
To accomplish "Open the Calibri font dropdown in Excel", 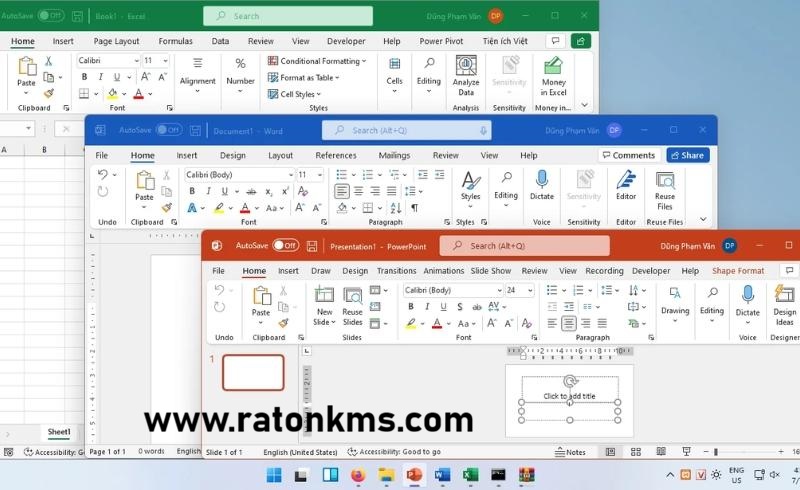I will pyautogui.click(x=136, y=61).
